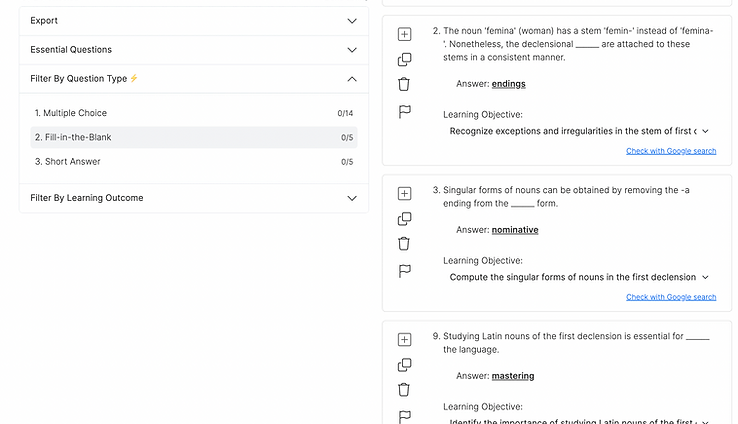Delete question 2 with the trash icon
Viewport: 738px width, 424px height.
pos(404,84)
